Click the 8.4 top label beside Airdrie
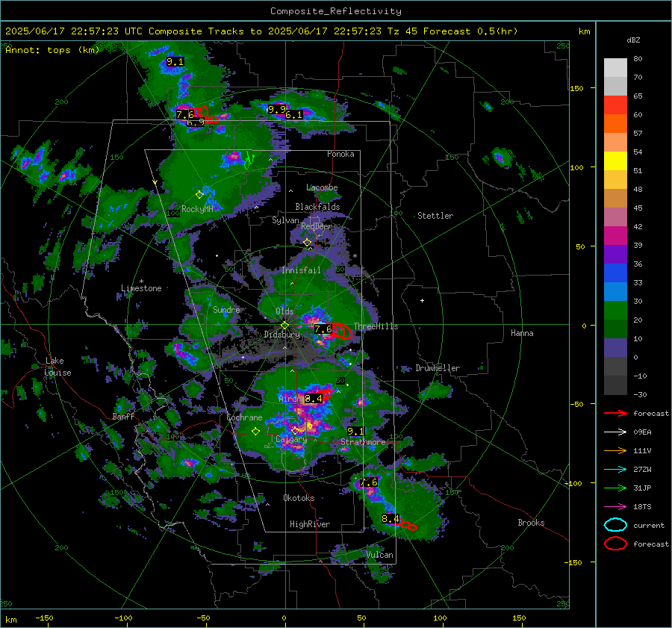This screenshot has height=628, width=672. point(314,399)
